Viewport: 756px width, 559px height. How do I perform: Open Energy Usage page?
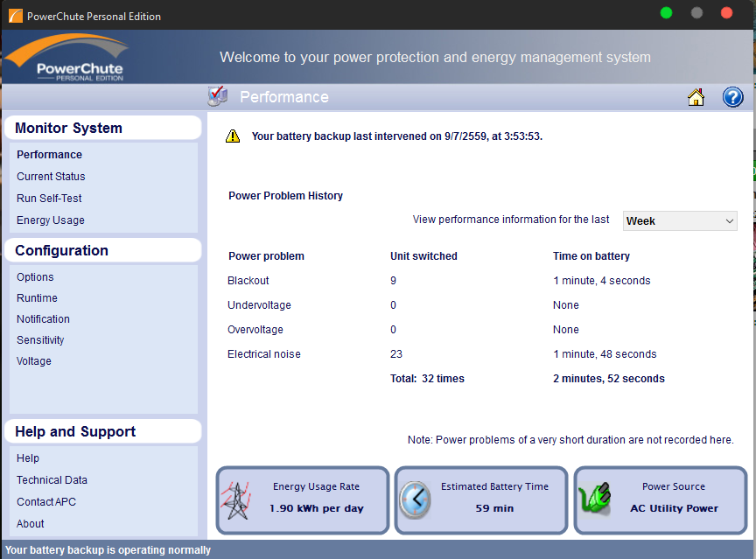pos(50,220)
